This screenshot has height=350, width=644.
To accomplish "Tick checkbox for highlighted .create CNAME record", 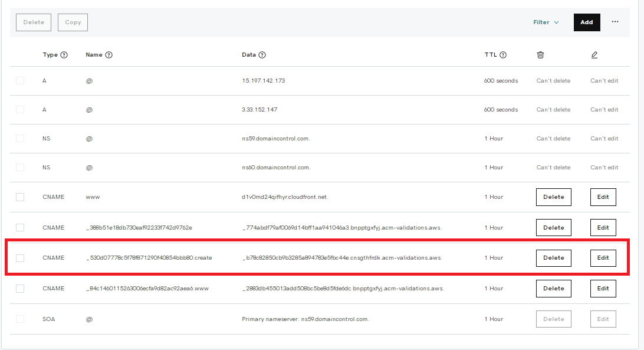I will pos(20,258).
